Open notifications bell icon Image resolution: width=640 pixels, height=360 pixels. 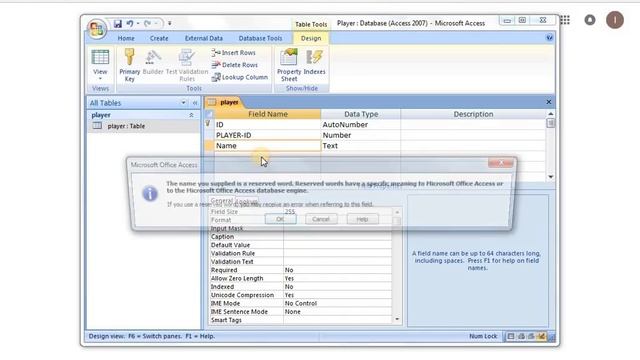(590, 20)
